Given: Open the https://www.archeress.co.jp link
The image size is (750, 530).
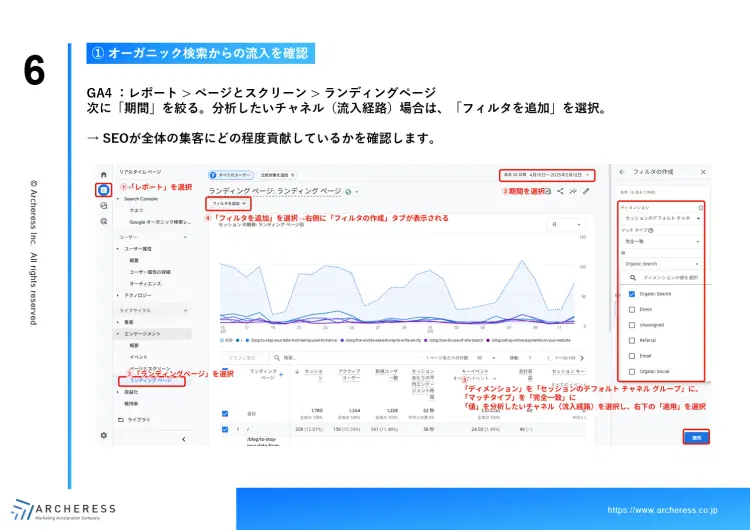Looking at the screenshot, I should click(662, 510).
